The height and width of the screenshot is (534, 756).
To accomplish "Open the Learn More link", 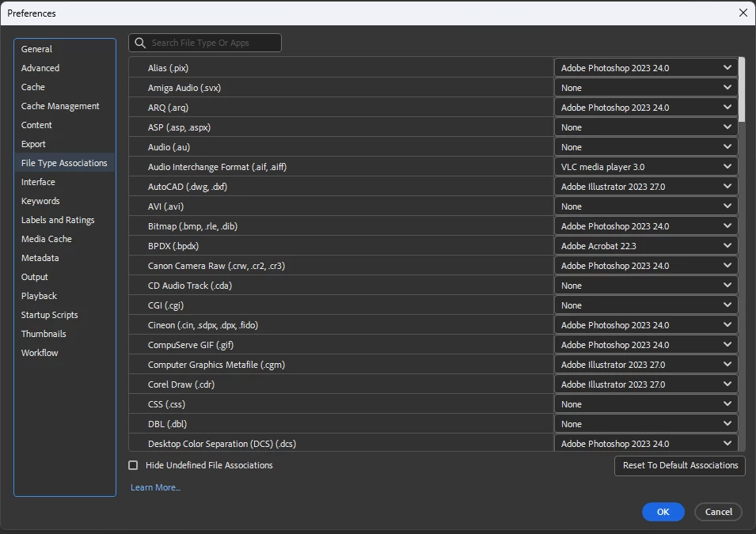I will (x=155, y=487).
